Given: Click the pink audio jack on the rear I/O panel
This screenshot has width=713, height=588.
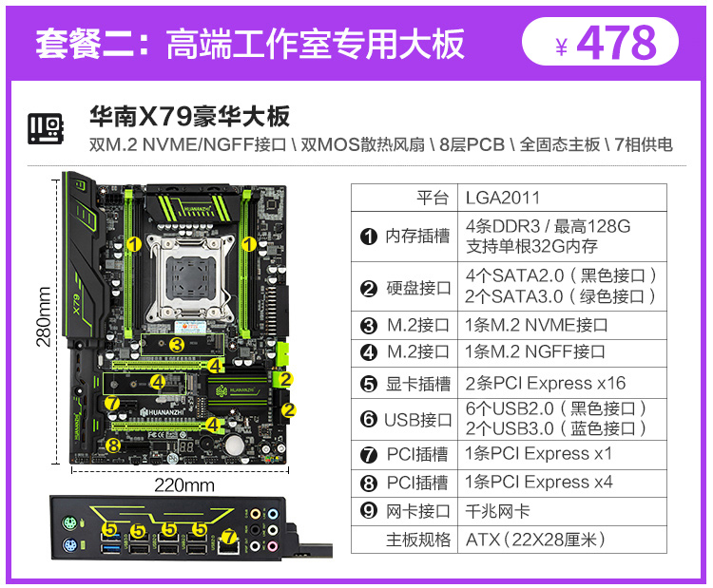Looking at the screenshot, I should tap(273, 546).
